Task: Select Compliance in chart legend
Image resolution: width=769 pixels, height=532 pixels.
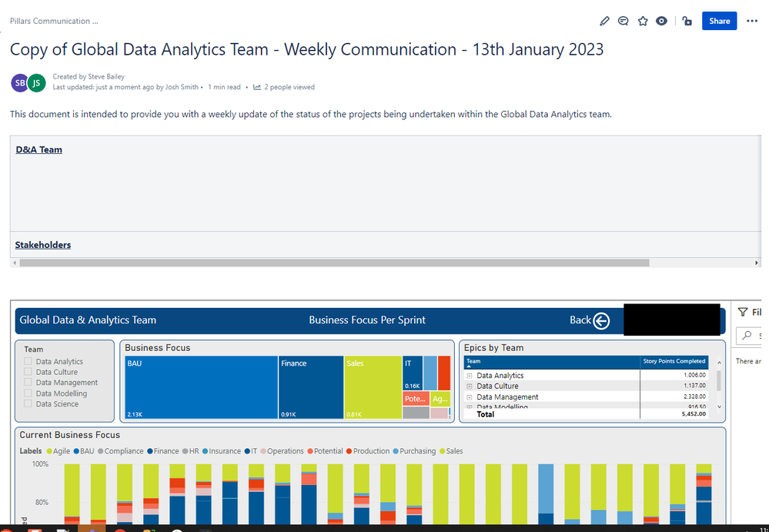Action: 121,451
